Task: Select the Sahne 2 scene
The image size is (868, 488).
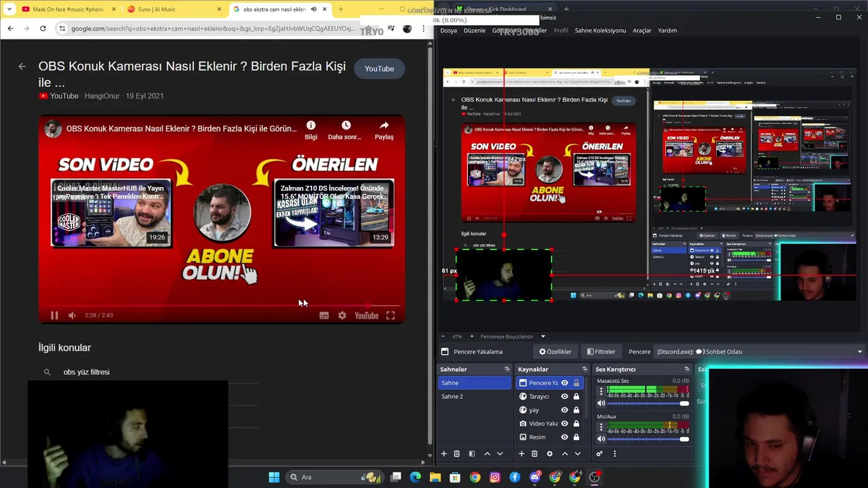Action: (475, 396)
